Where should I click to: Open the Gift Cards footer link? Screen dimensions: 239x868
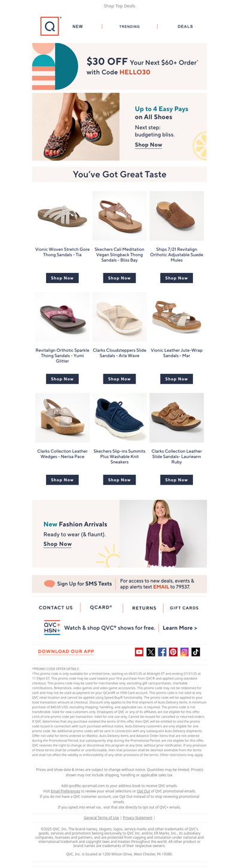pyautogui.click(x=184, y=608)
